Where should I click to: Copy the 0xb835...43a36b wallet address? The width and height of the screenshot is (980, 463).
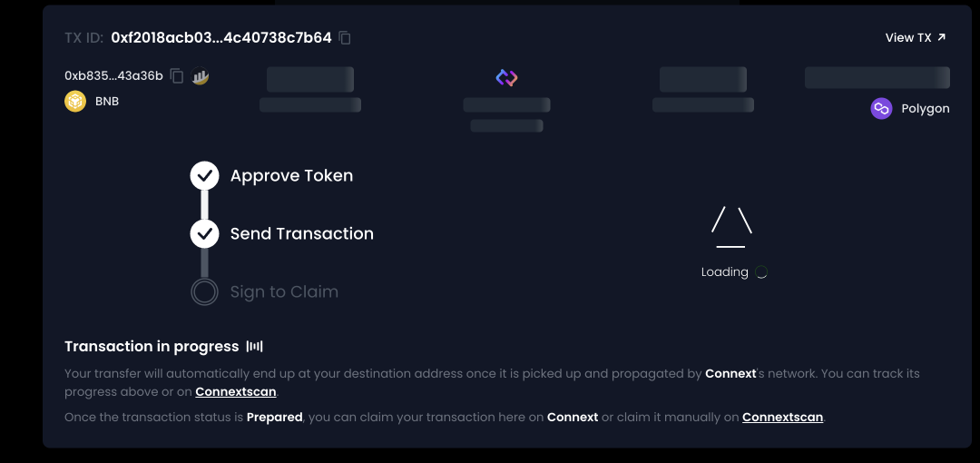pos(177,76)
